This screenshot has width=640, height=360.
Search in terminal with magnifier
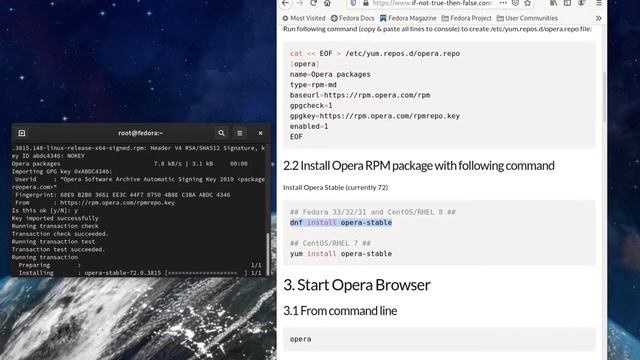(221, 133)
